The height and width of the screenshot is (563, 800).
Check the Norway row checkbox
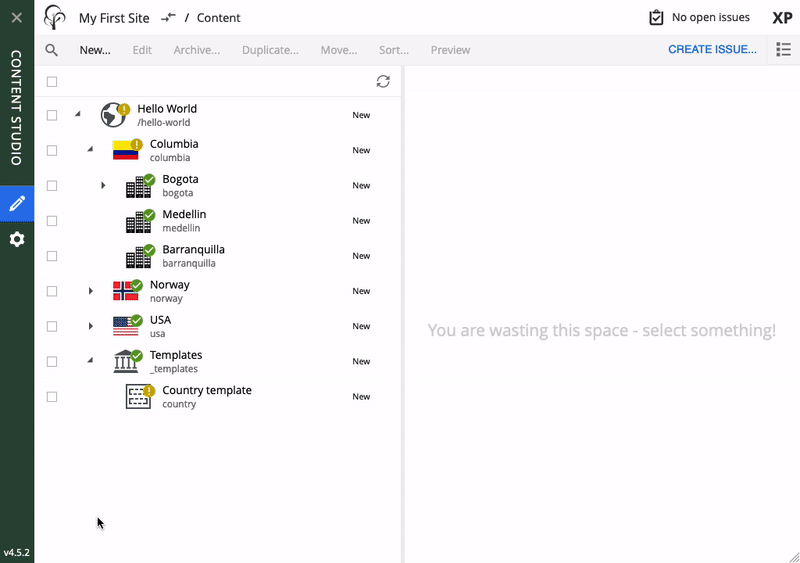click(x=52, y=291)
